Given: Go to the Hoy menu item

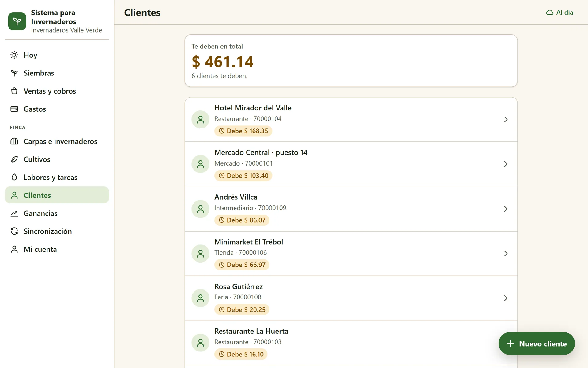Looking at the screenshot, I should [x=57, y=55].
